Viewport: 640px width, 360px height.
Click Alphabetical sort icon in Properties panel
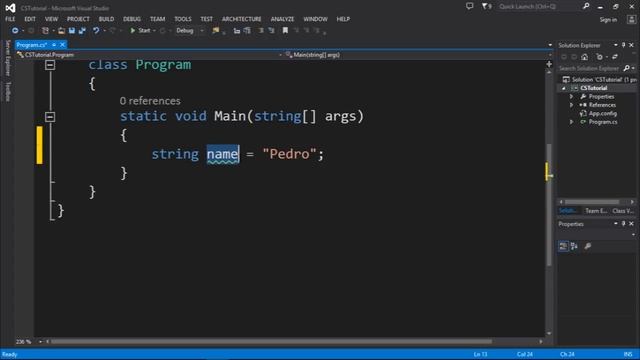tap(574, 246)
